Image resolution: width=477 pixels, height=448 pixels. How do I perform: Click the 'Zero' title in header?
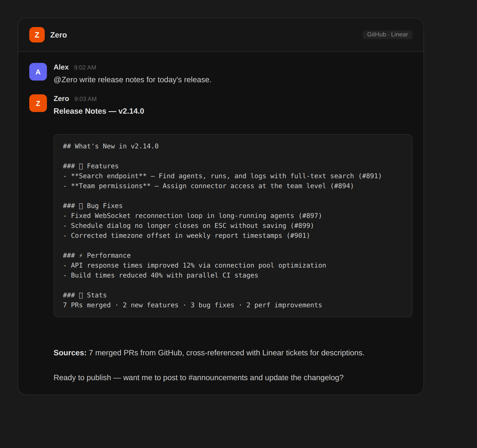click(x=59, y=35)
